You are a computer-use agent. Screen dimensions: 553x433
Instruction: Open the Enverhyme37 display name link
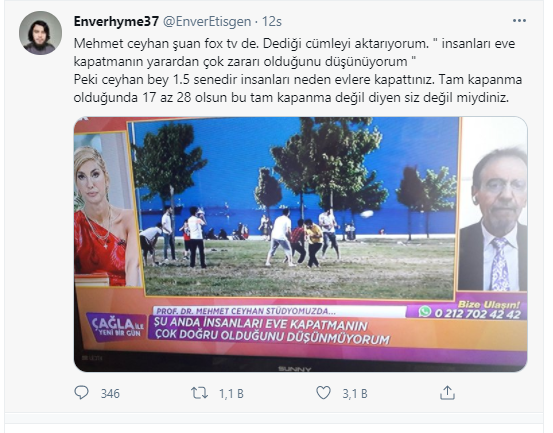click(116, 22)
